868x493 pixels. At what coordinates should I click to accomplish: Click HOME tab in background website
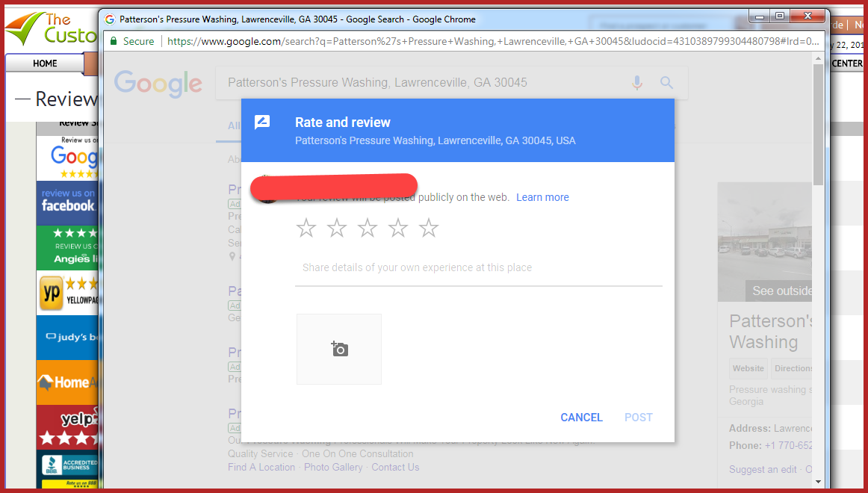[45, 63]
